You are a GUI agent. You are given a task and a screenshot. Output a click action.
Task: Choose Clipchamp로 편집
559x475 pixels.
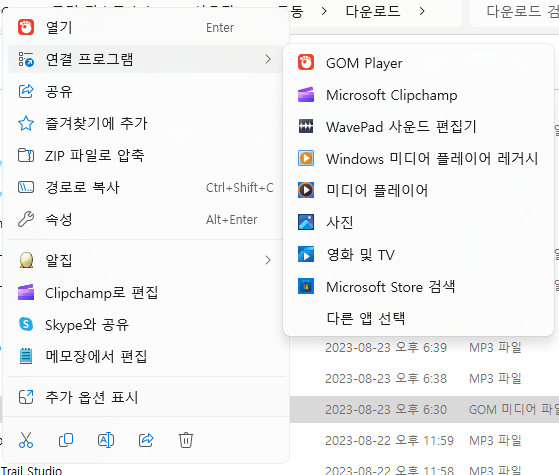pyautogui.click(x=102, y=293)
